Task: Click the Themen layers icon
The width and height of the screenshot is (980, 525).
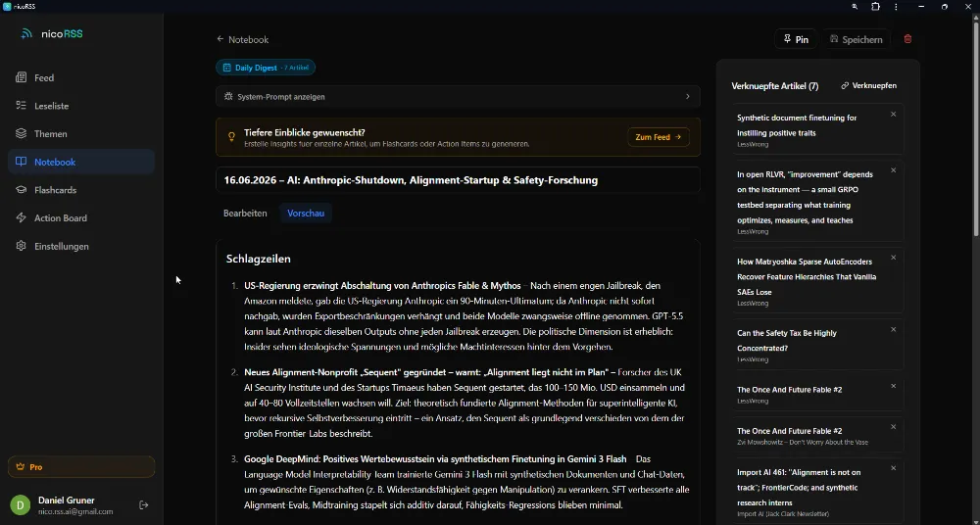Action: pos(22,134)
